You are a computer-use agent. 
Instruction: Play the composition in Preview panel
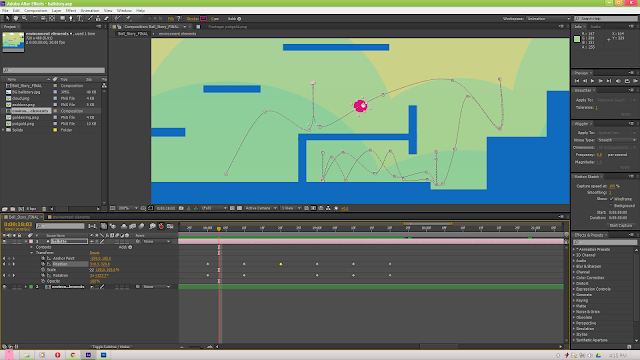click(x=593, y=81)
